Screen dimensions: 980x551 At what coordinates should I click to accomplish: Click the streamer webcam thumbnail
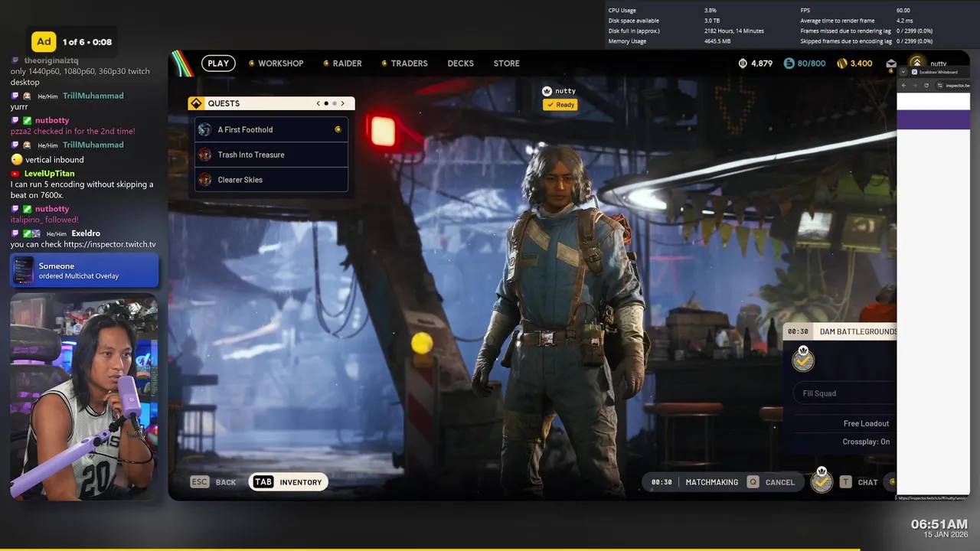84,396
